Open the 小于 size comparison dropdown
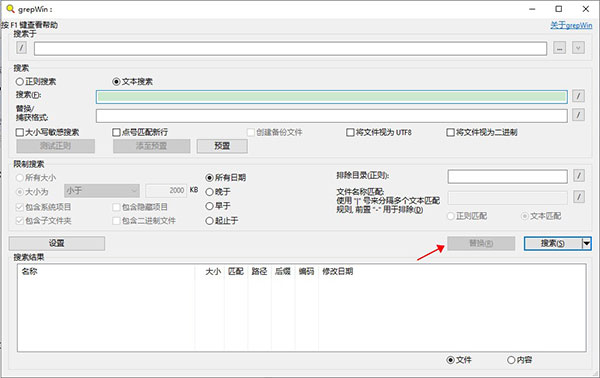Screen dimensions: 600x378 click(102, 191)
